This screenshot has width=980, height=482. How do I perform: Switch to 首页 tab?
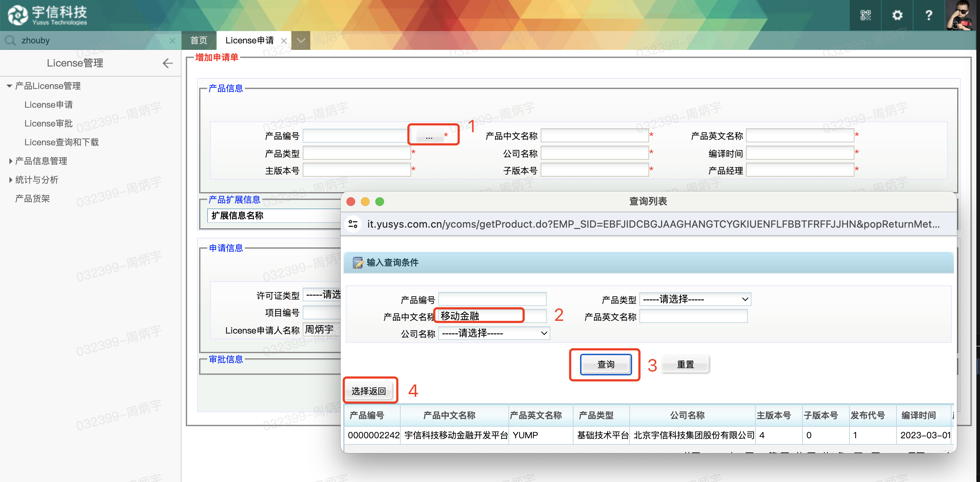(199, 40)
